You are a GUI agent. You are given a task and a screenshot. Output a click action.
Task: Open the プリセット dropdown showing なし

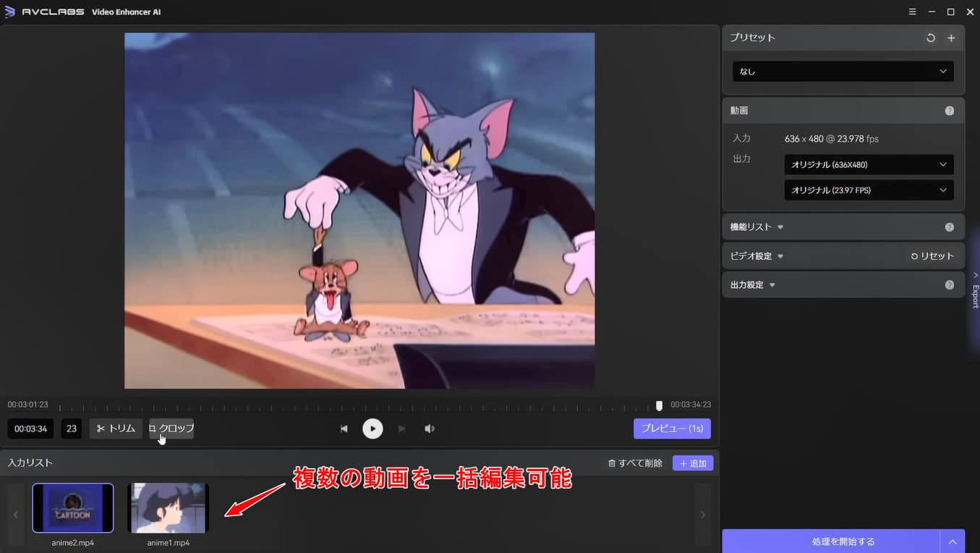pyautogui.click(x=843, y=72)
